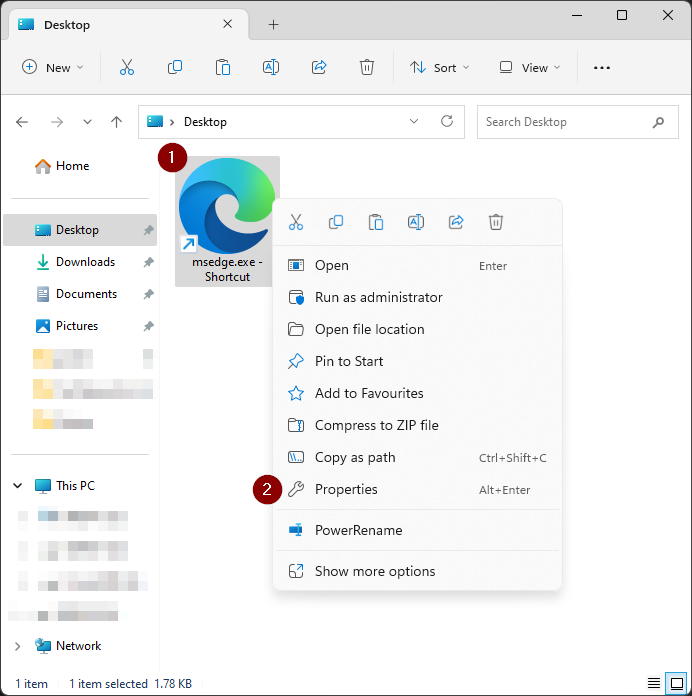Unpin Desktop using its pin icon

point(148,230)
